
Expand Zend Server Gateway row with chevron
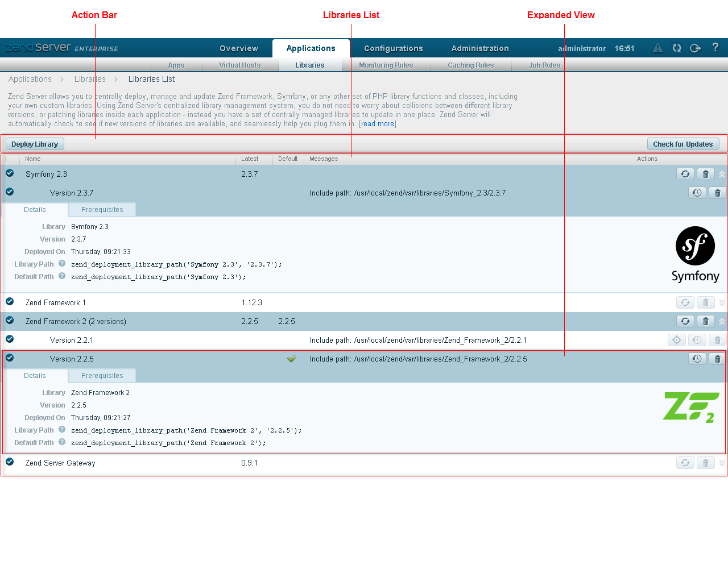(x=722, y=463)
